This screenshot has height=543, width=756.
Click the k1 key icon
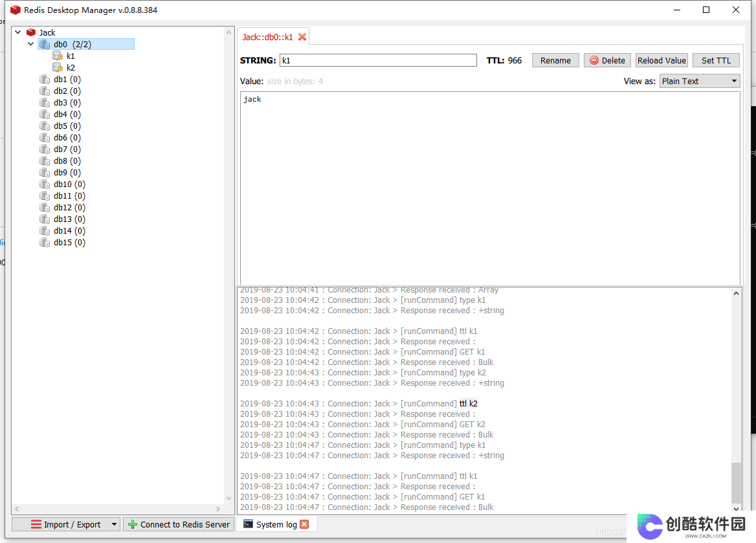point(58,56)
